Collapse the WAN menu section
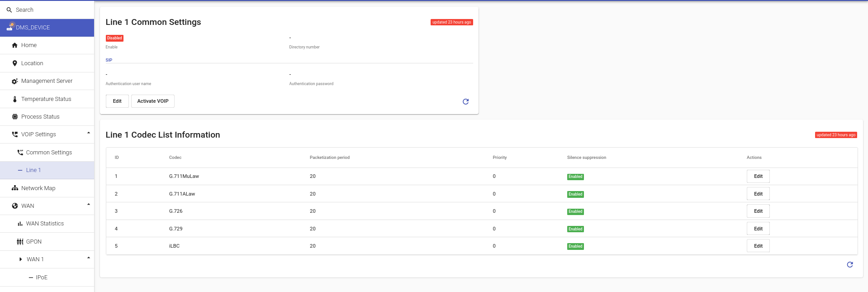The height and width of the screenshot is (292, 868). 89,205
